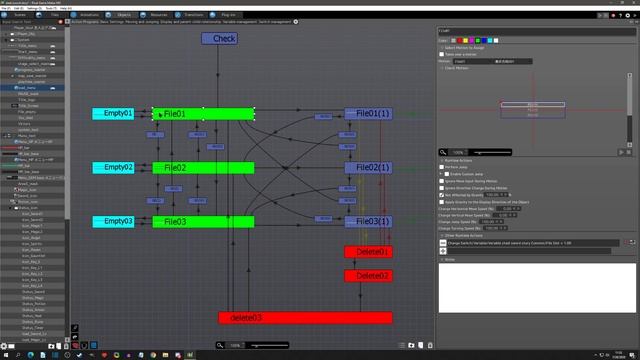Screen dimensions: 640x360
Task: Collapse the Select Motion to Assign section
Action: 442,48
